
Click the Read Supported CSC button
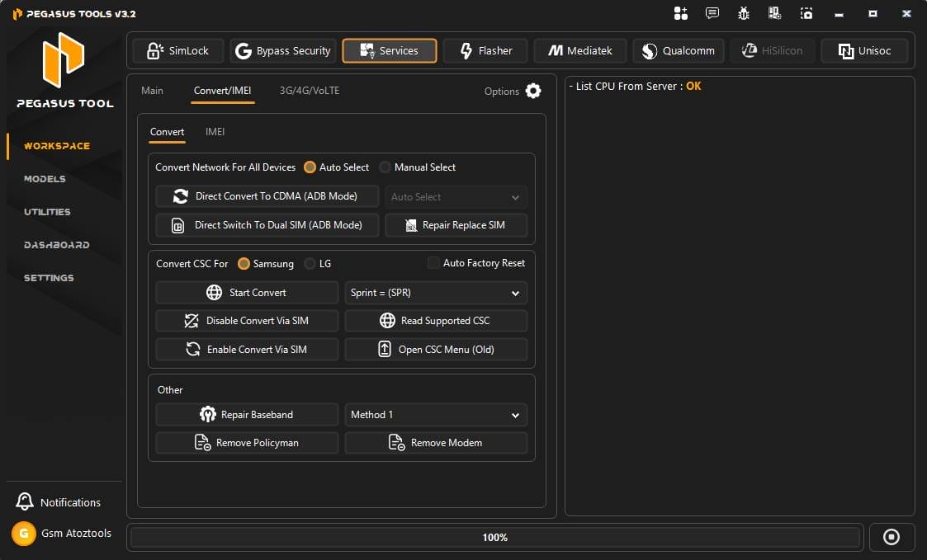(436, 320)
